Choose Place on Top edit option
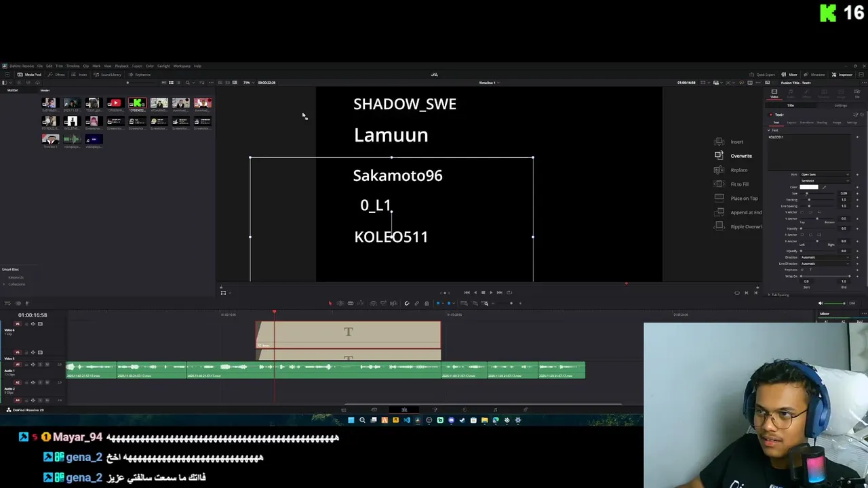This screenshot has height=488, width=868. (x=736, y=198)
